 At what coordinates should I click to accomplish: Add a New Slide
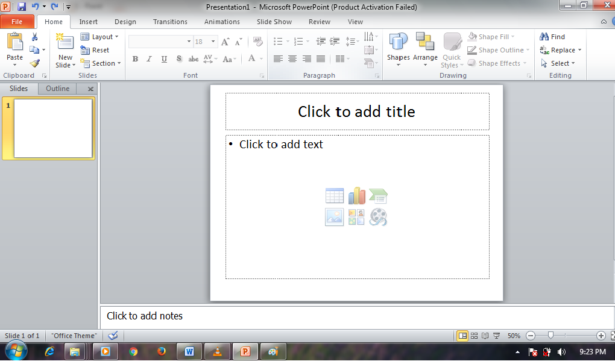(x=65, y=51)
